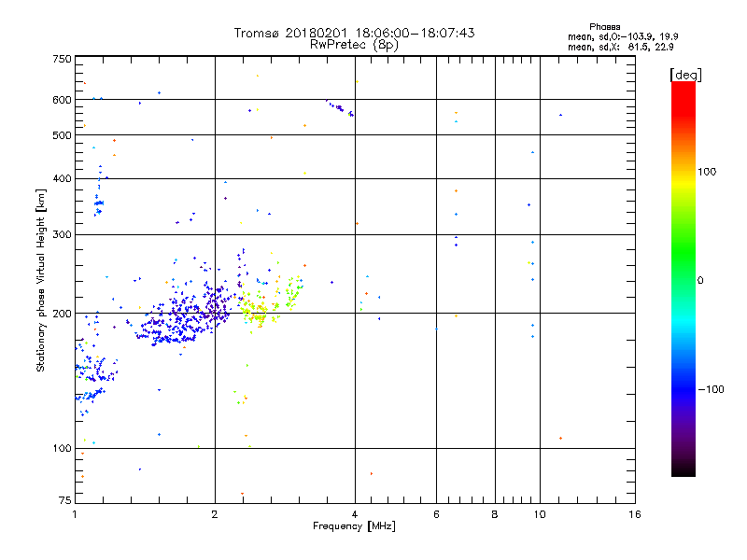Click the y-axis tick label '300'

(x=62, y=235)
